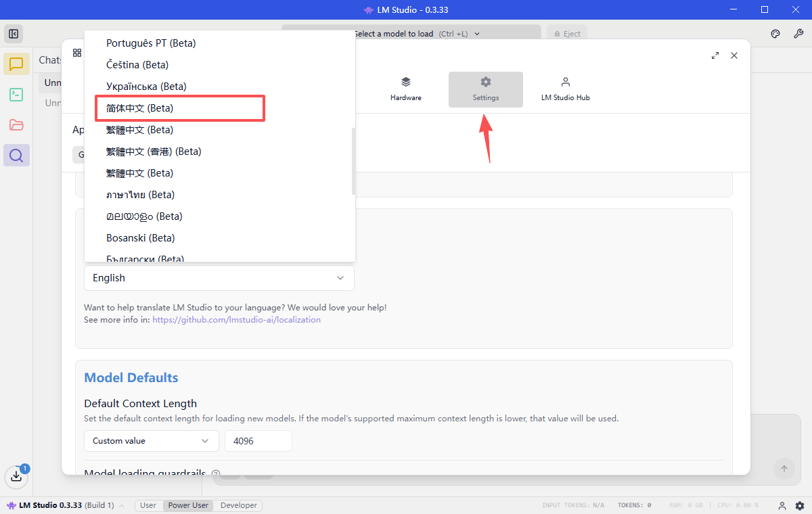
Task: Collapse the sidebar with top-left panel icon
Action: click(x=14, y=34)
